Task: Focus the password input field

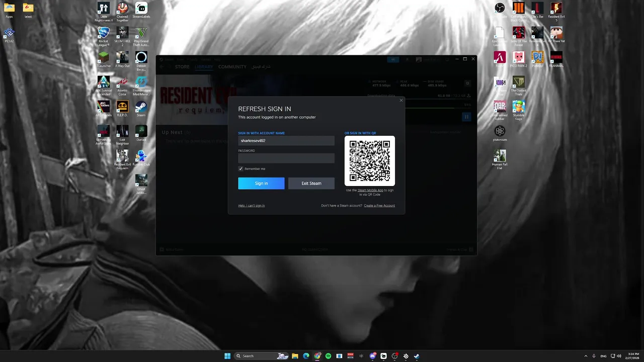Action: tap(286, 158)
